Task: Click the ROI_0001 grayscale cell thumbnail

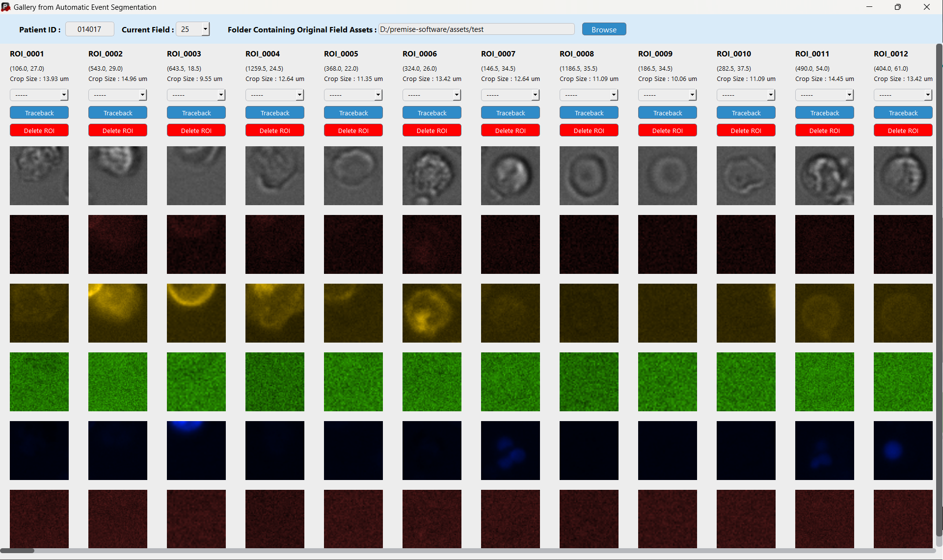Action: coord(39,175)
